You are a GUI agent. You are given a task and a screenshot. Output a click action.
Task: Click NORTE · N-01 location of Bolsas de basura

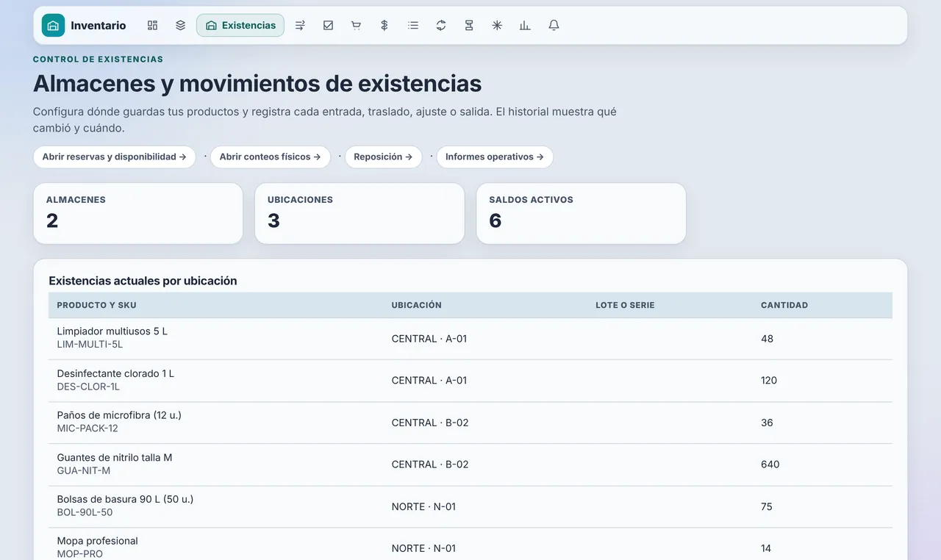[423, 506]
